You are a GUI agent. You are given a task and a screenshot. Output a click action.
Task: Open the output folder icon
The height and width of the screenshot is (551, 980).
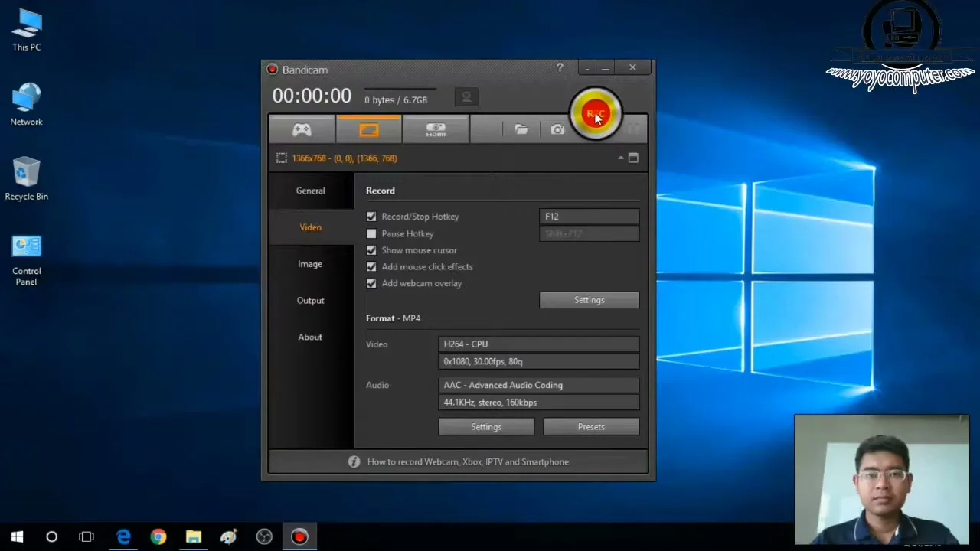click(x=521, y=129)
